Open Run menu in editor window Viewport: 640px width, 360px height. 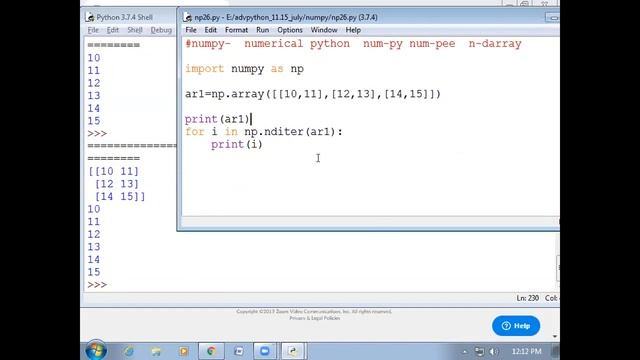tap(262, 30)
